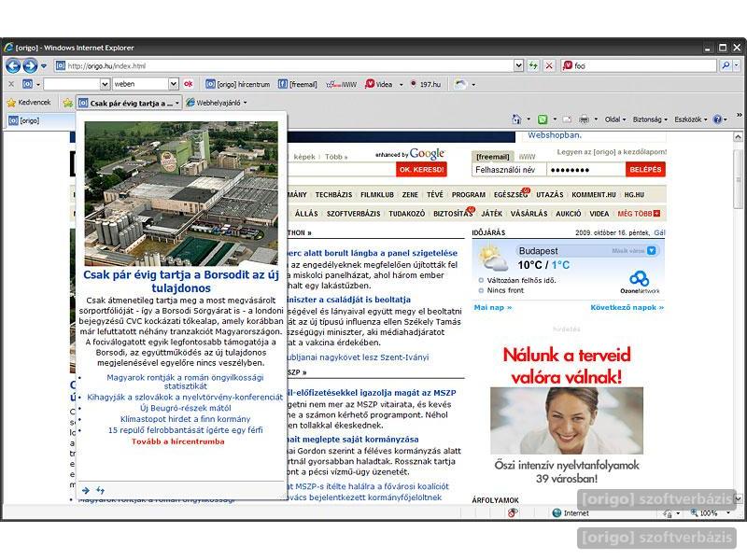Image resolution: width=747 pixels, height=560 pixels.
Task: Open the TECHBÁZIS navigation item
Action: (333, 195)
